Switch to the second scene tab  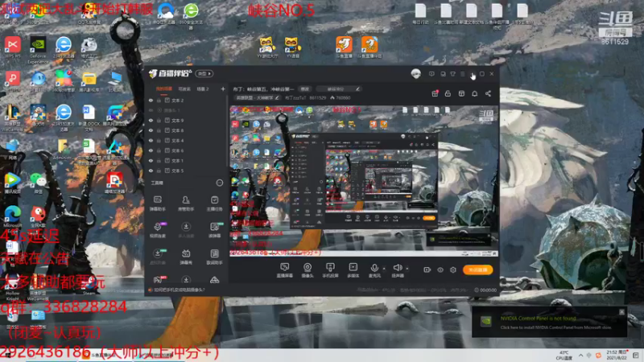tap(184, 88)
